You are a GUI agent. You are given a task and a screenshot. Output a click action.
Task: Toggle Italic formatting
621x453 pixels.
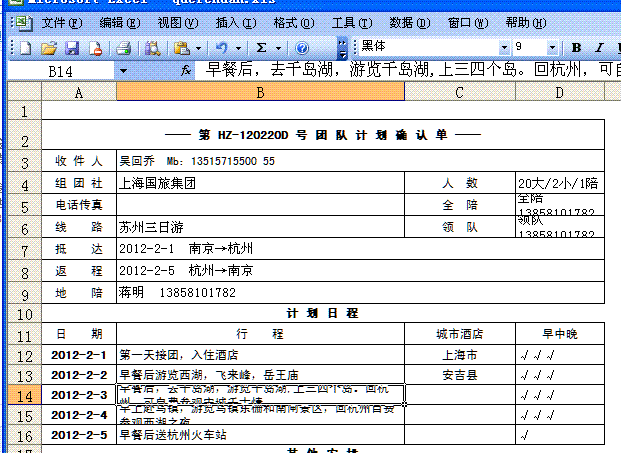coord(599,48)
